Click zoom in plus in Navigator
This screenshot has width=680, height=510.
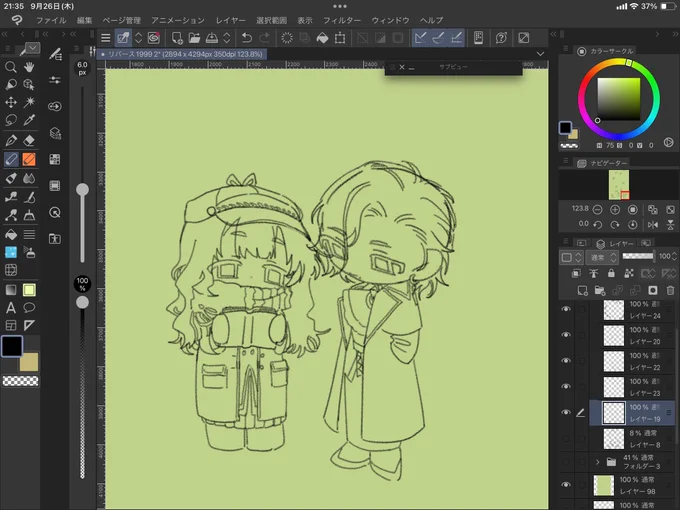tap(615, 209)
